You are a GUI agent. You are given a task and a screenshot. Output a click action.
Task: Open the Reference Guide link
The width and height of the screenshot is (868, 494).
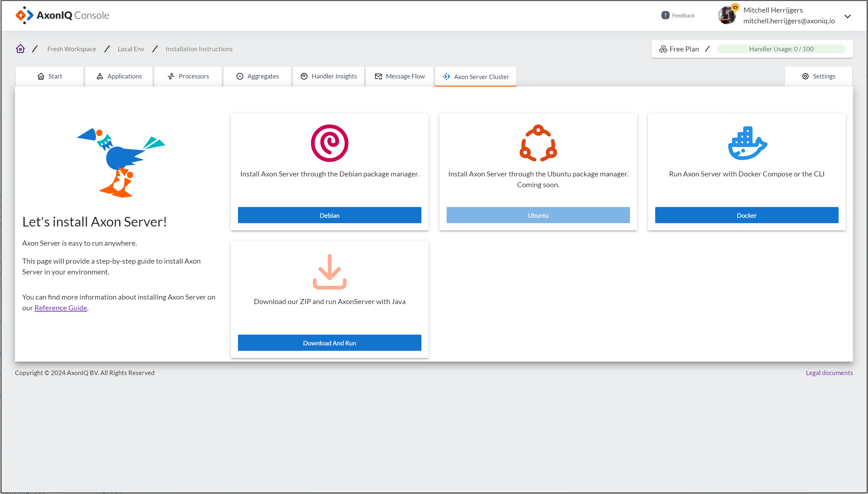[x=61, y=308]
